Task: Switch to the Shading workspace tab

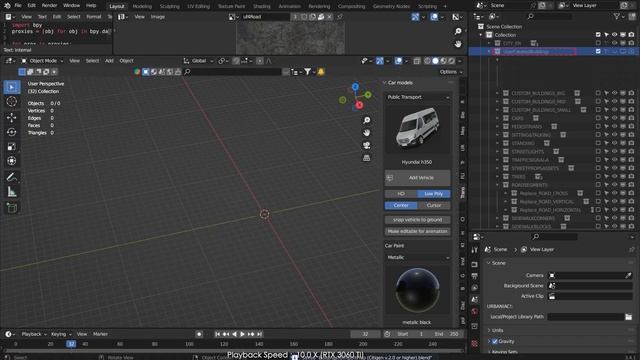Action: 262,6
